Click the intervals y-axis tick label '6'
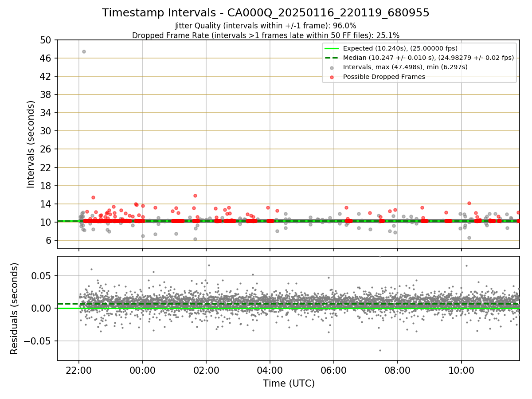 [49, 240]
